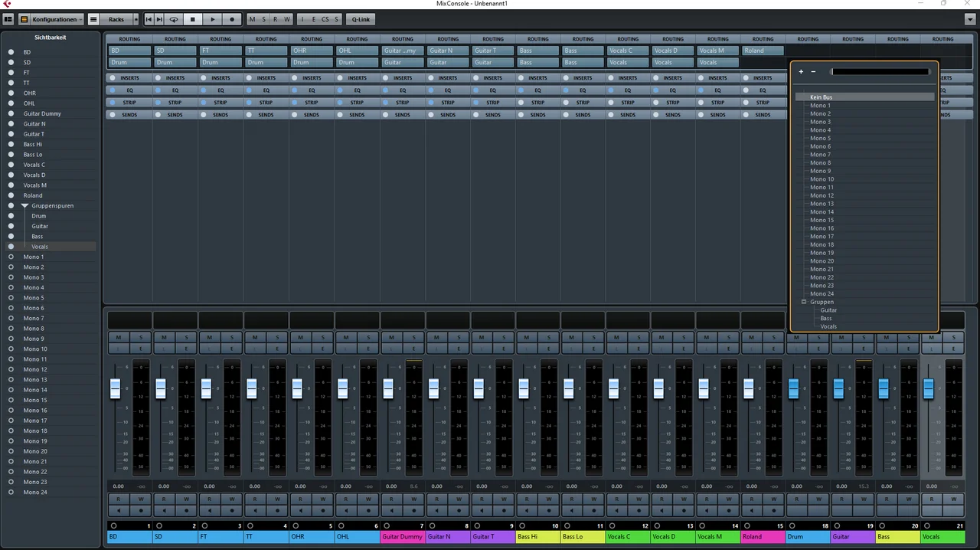The width and height of the screenshot is (980, 550).
Task: Open the window layout icon in the toolbar
Action: (x=8, y=19)
